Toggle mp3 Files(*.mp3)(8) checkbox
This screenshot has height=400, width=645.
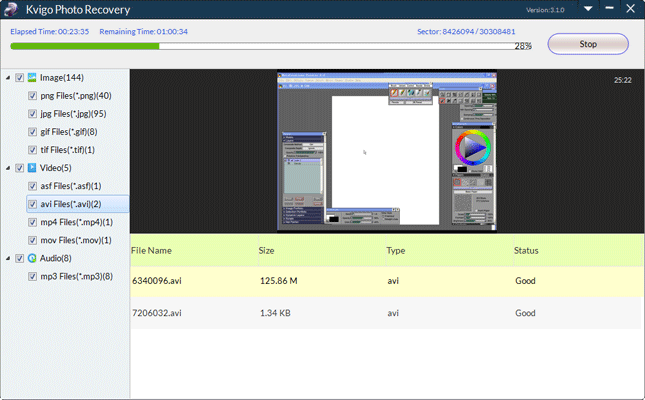click(x=32, y=277)
